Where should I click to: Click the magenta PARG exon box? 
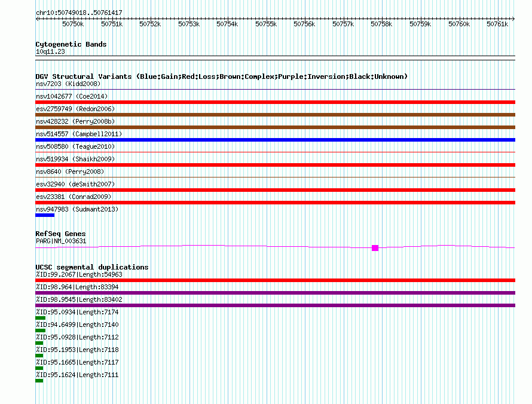click(x=375, y=248)
